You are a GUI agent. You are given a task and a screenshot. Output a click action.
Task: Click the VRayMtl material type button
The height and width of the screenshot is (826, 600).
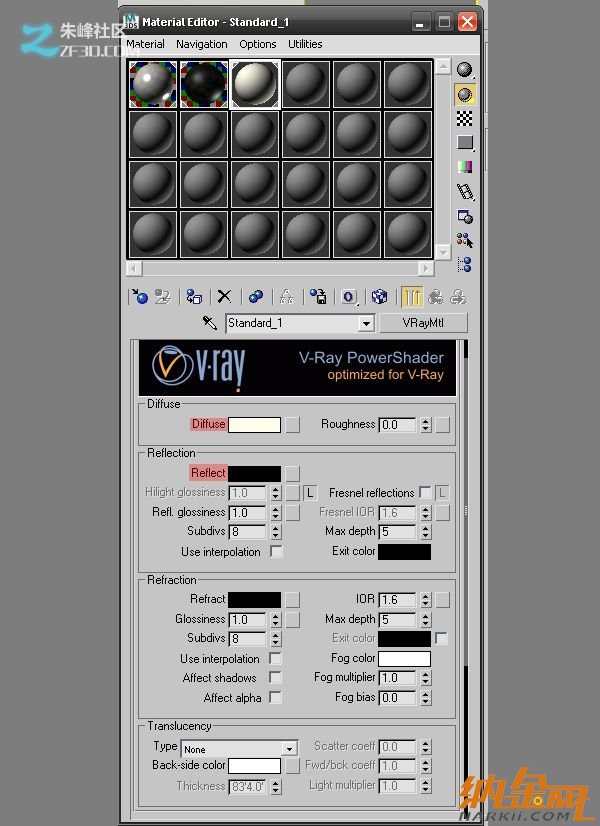coord(423,323)
